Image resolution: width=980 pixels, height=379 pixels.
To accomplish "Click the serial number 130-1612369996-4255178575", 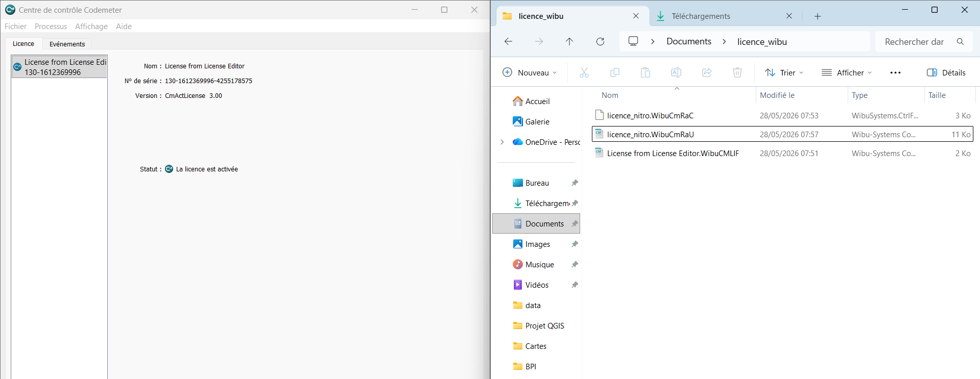I will (208, 81).
